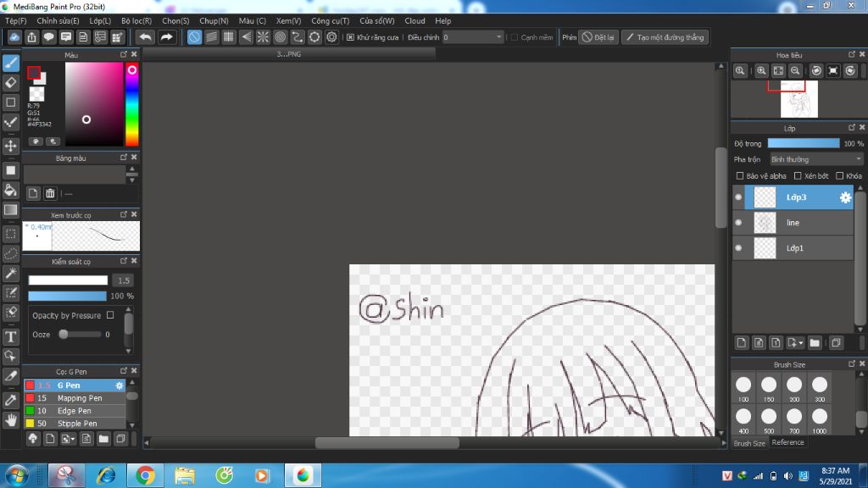
Task: Toggle Cạnh mềm checkbox
Action: (x=515, y=37)
